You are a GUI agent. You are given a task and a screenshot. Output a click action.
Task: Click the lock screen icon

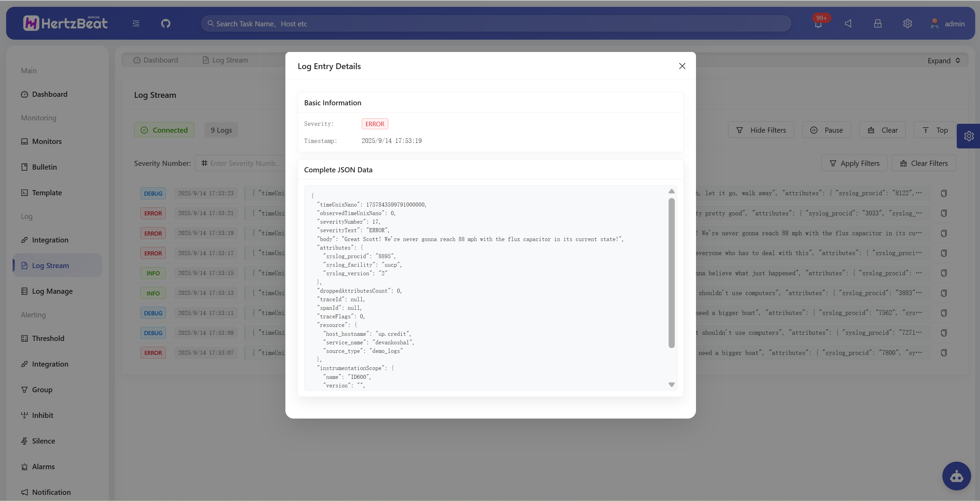tap(878, 24)
